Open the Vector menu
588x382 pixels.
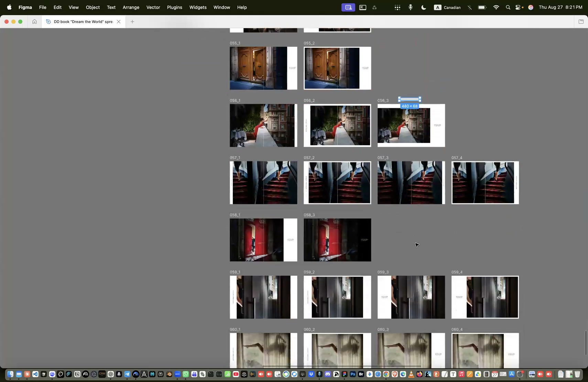click(153, 7)
